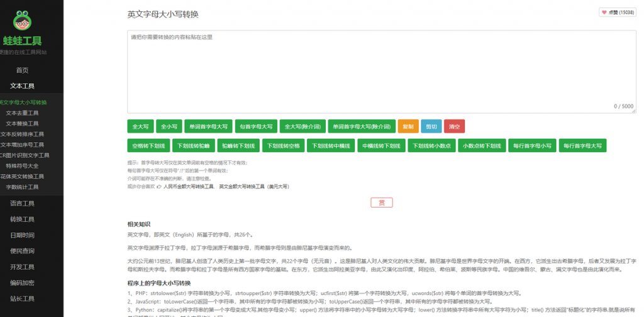Select 每行首字母大写 button

point(582,146)
